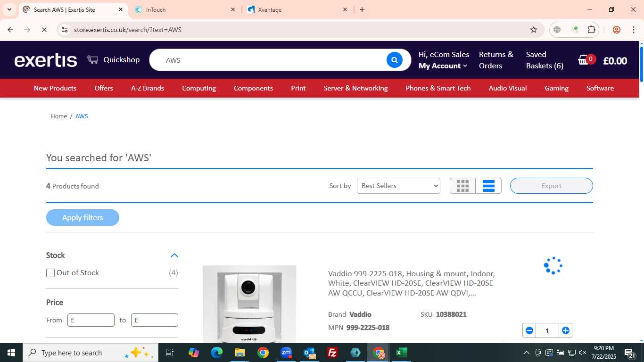Open Saved Baskets (6) link
Image resolution: width=644 pixels, height=362 pixels.
pos(545,60)
